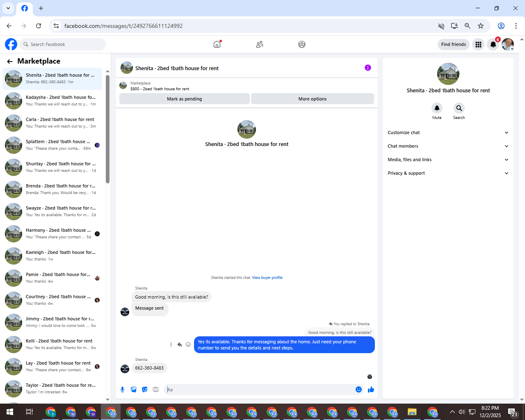Open the Facebook menu grid icon

(478, 44)
